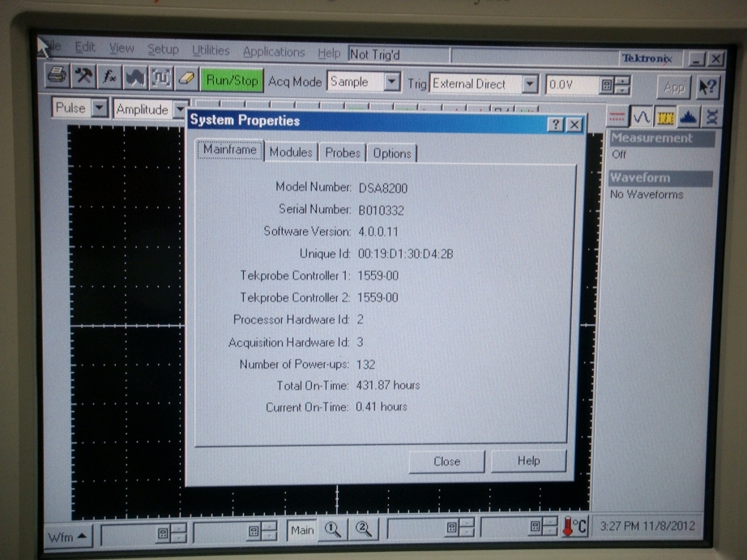Click the magnifier 2 zoom icon
The image size is (747, 560).
364,528
